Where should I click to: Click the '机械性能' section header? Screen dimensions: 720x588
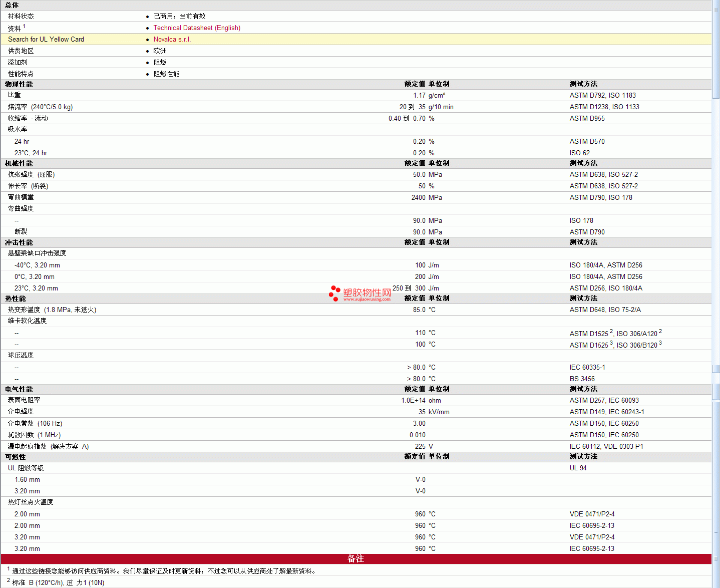[19, 163]
